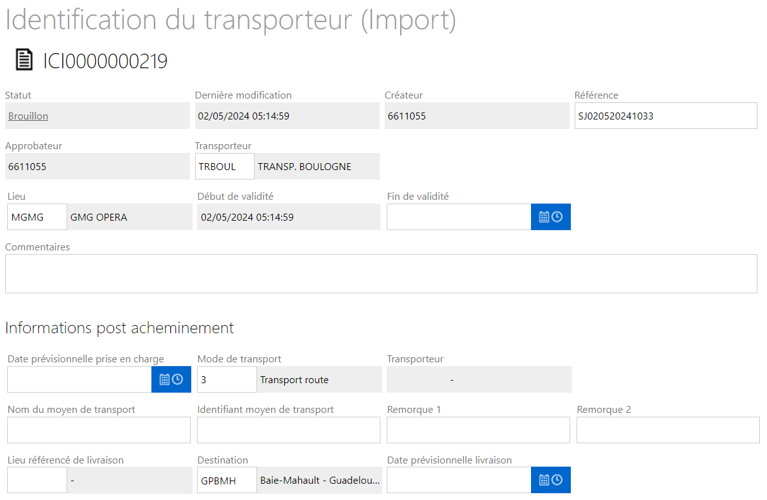The image size is (767, 500).
Task: Click Lieu référencé de livraison code field
Action: point(37,480)
